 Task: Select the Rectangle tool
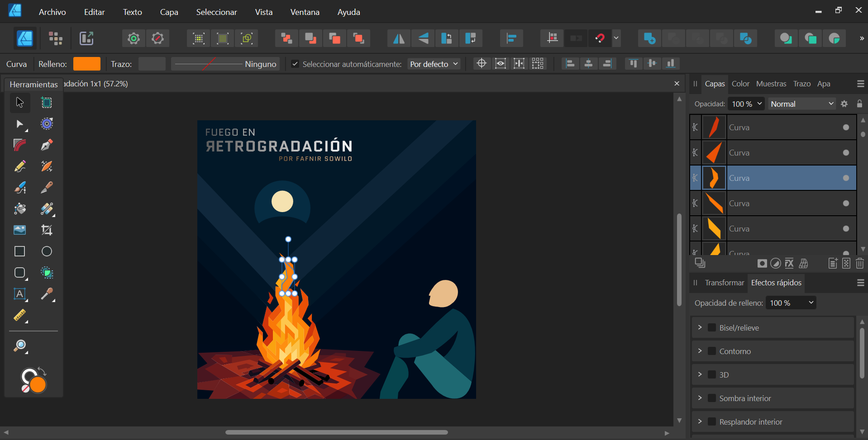(20, 251)
